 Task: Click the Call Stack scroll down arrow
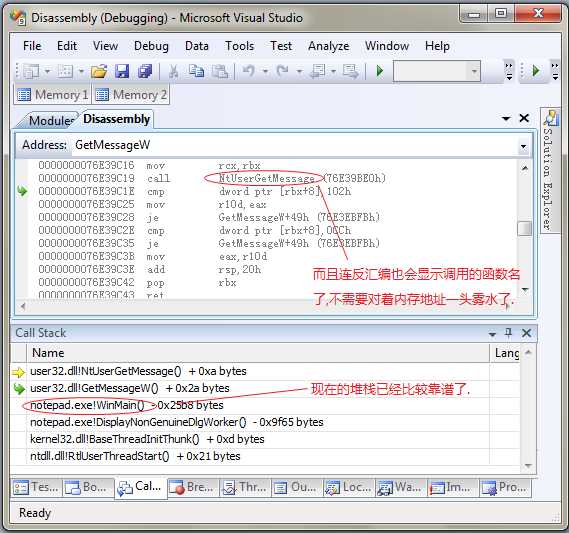[x=528, y=466]
